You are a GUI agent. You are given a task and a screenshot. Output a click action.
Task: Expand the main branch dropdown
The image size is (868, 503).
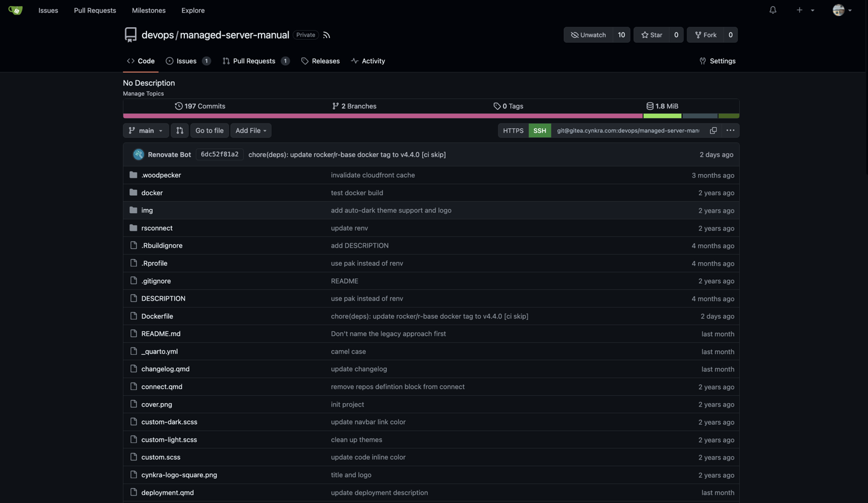pos(146,131)
